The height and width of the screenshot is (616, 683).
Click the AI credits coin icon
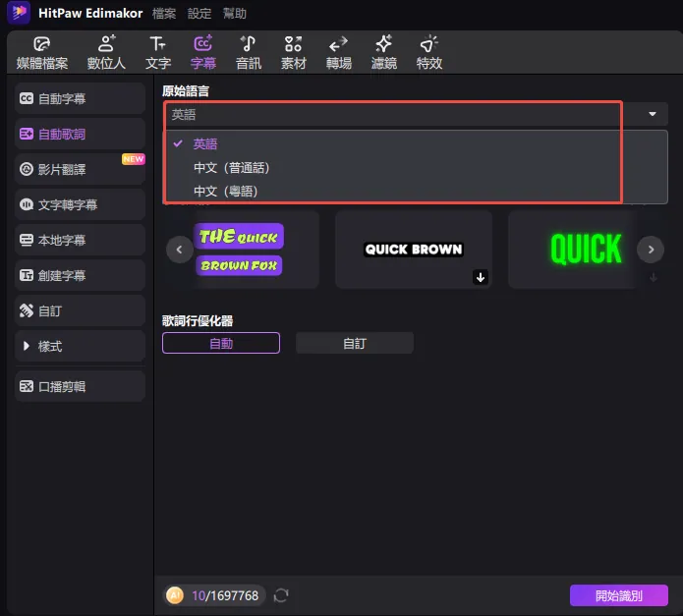pos(175,595)
